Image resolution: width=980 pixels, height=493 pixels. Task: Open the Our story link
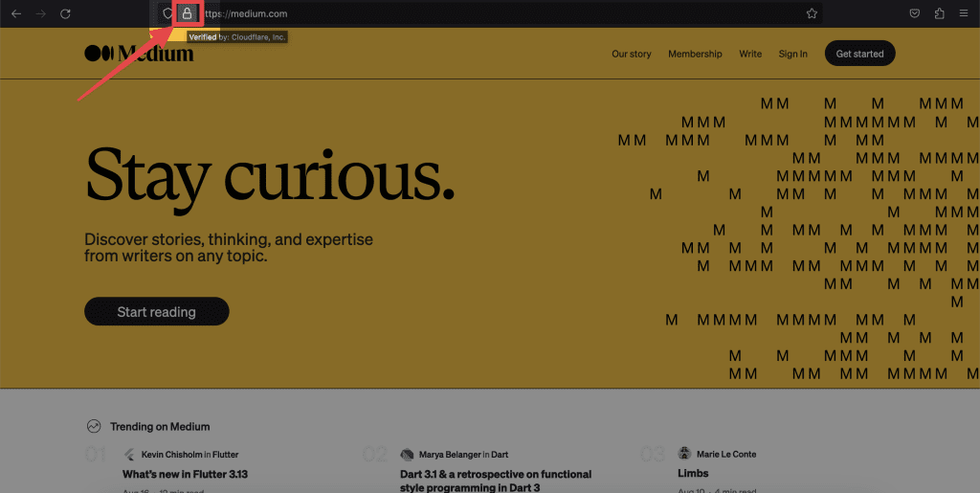(x=632, y=54)
